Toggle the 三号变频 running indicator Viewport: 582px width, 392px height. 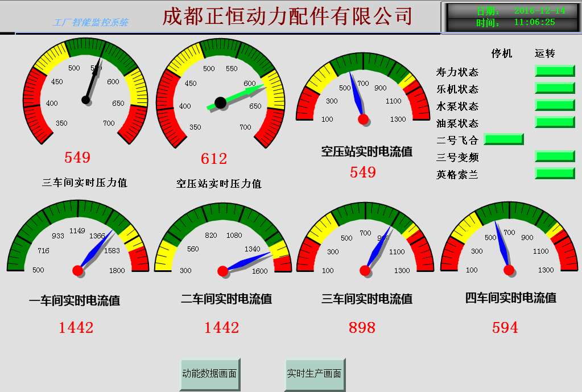click(555, 156)
